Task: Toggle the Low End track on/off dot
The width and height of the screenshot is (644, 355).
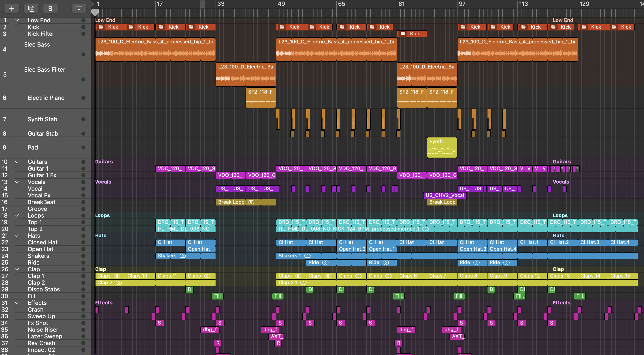Action: [83, 20]
